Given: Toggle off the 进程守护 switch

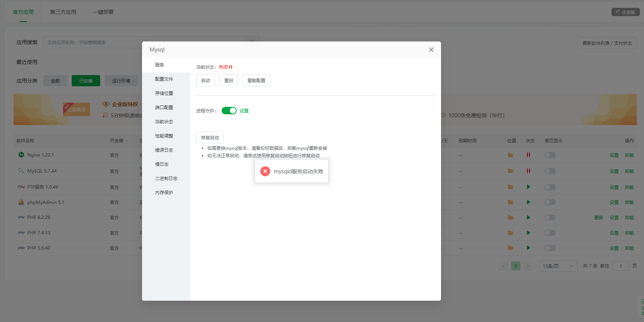Looking at the screenshot, I should 229,111.
